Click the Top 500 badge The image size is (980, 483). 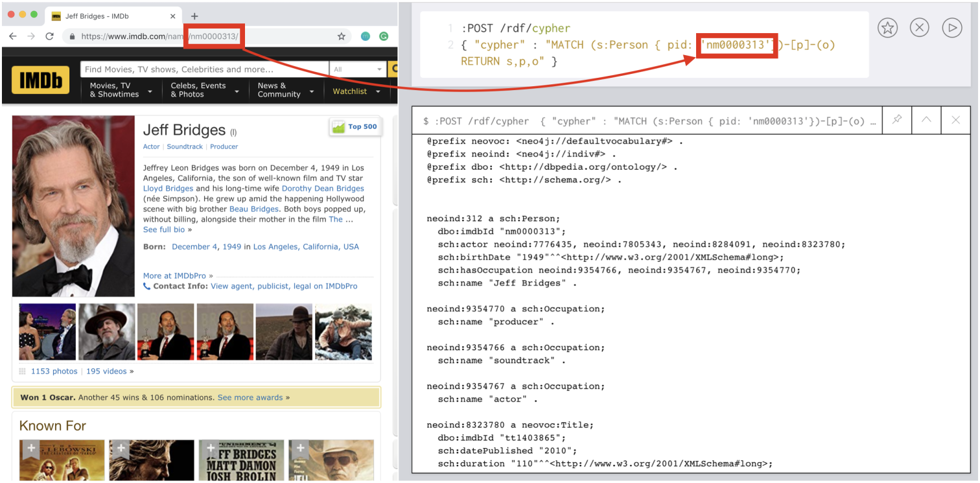(355, 127)
